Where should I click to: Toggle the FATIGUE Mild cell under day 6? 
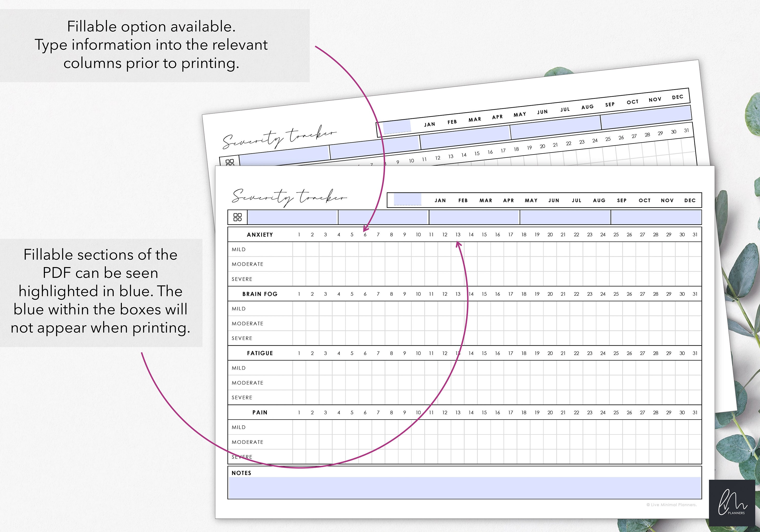(x=365, y=368)
